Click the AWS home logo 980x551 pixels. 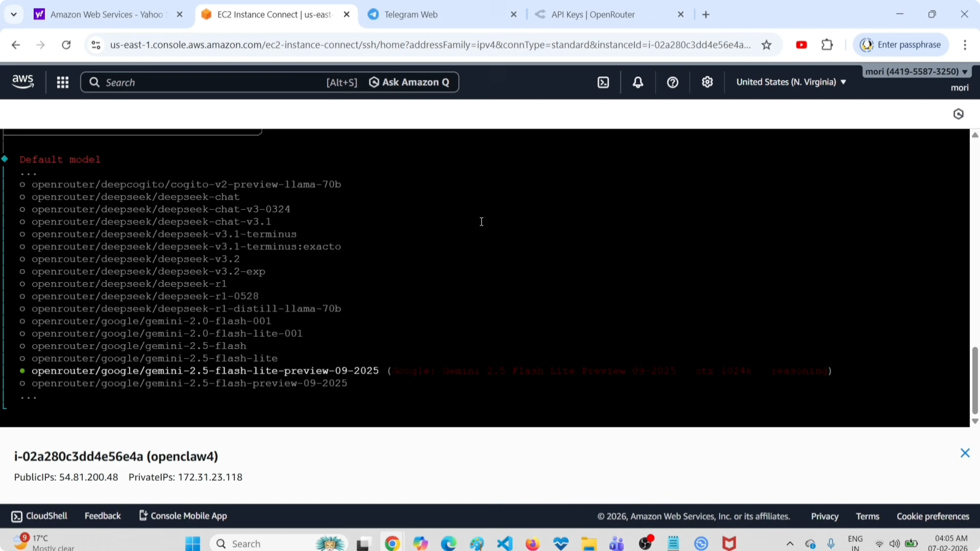[22, 81]
